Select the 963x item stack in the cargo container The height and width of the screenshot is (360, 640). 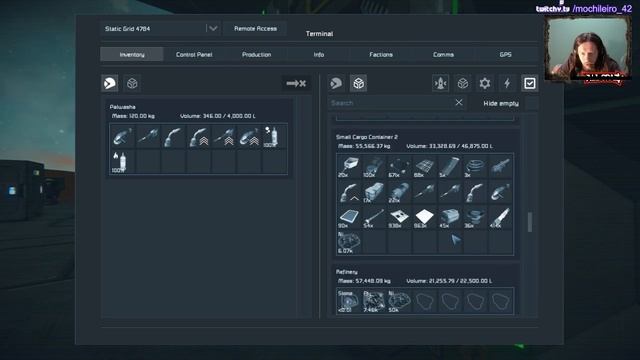click(424, 217)
